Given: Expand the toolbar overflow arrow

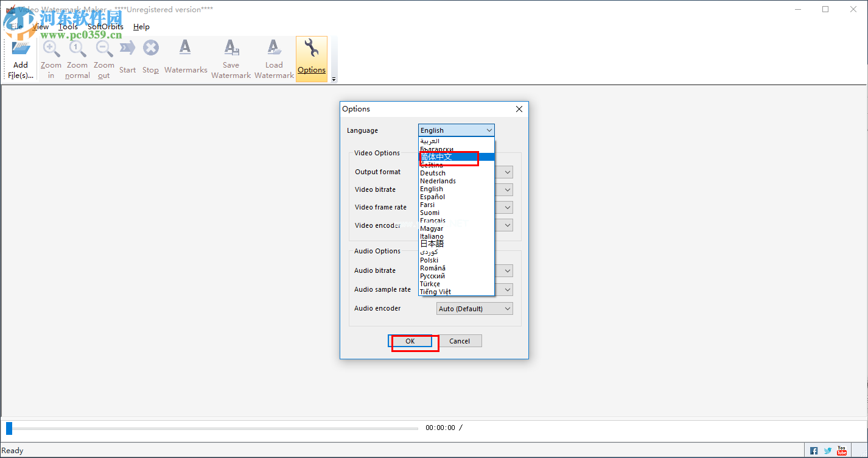Looking at the screenshot, I should (333, 79).
